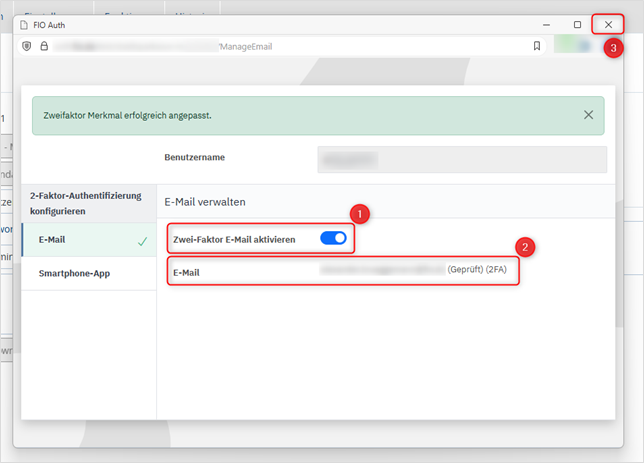Toggle the Zwei-Faktor E-Mail aktivieren switch

[x=333, y=238]
